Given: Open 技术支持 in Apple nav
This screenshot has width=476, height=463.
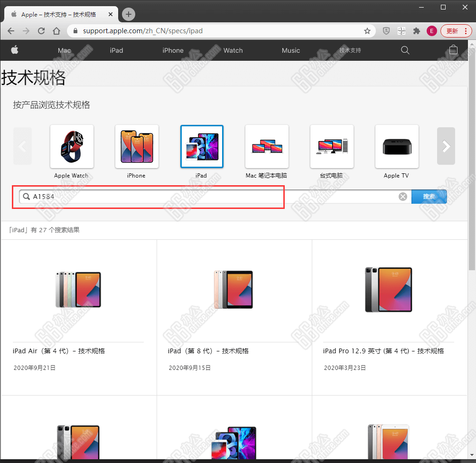Looking at the screenshot, I should [350, 50].
